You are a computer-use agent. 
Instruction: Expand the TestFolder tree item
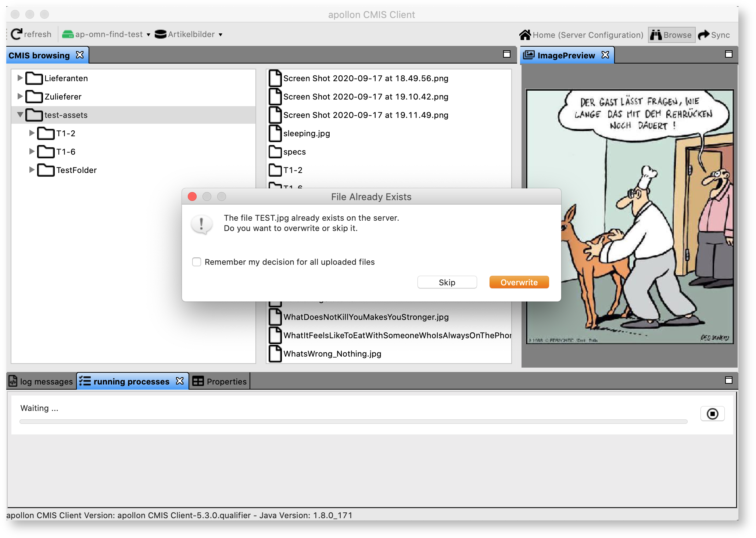point(32,170)
